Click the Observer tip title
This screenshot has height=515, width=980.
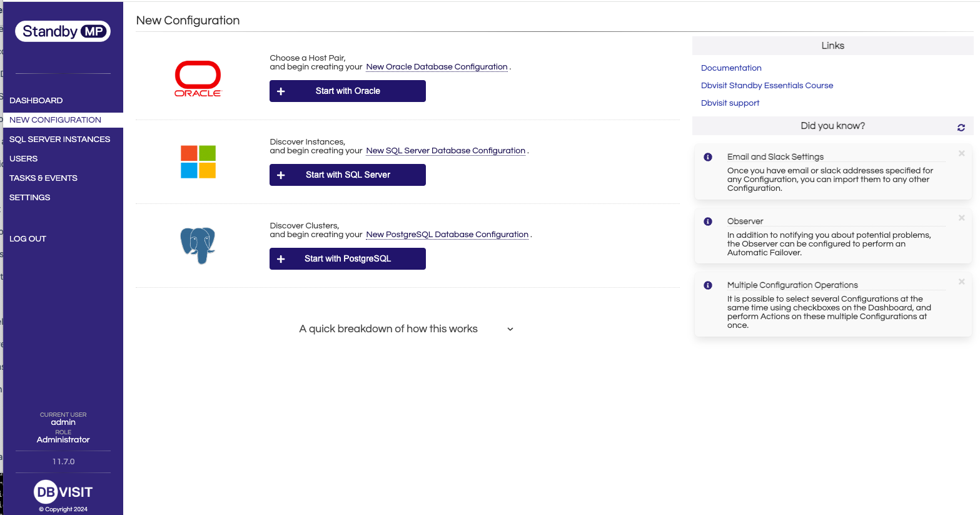[745, 222]
